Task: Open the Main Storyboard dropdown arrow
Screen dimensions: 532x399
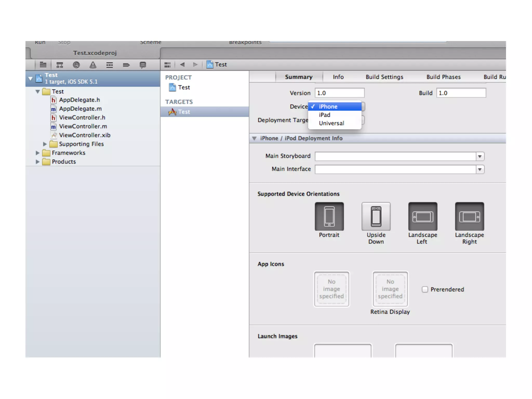Action: point(480,156)
